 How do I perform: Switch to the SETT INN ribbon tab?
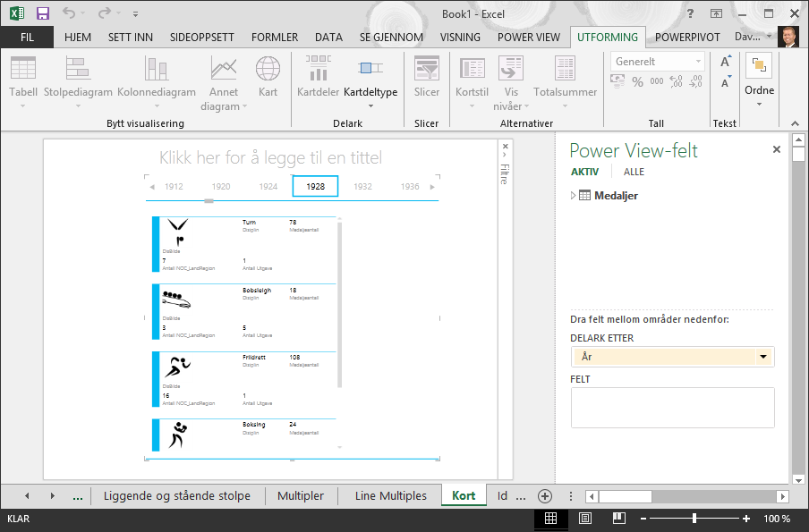130,38
